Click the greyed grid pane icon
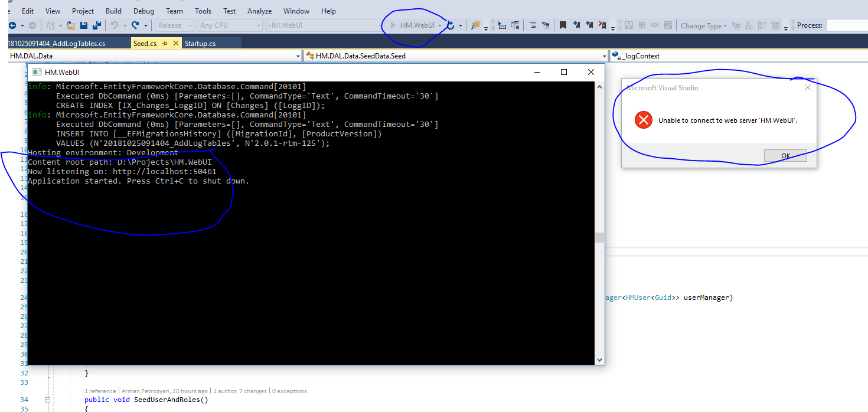 pos(642,25)
